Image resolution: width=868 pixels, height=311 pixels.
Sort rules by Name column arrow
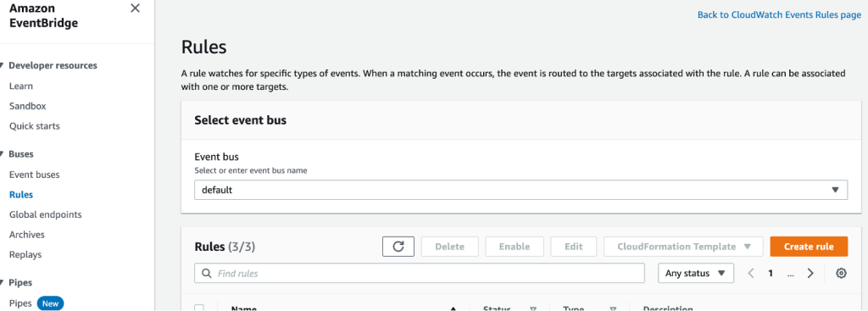point(453,308)
